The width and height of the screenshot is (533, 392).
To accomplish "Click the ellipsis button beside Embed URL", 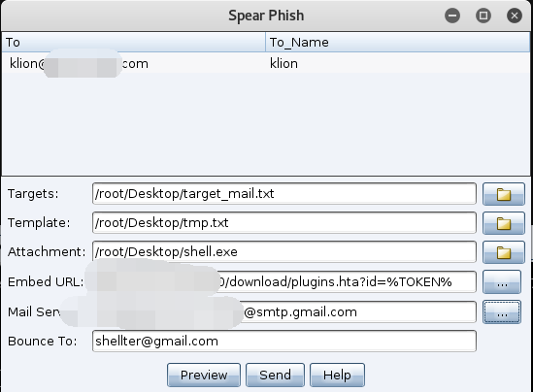I will click(x=502, y=282).
